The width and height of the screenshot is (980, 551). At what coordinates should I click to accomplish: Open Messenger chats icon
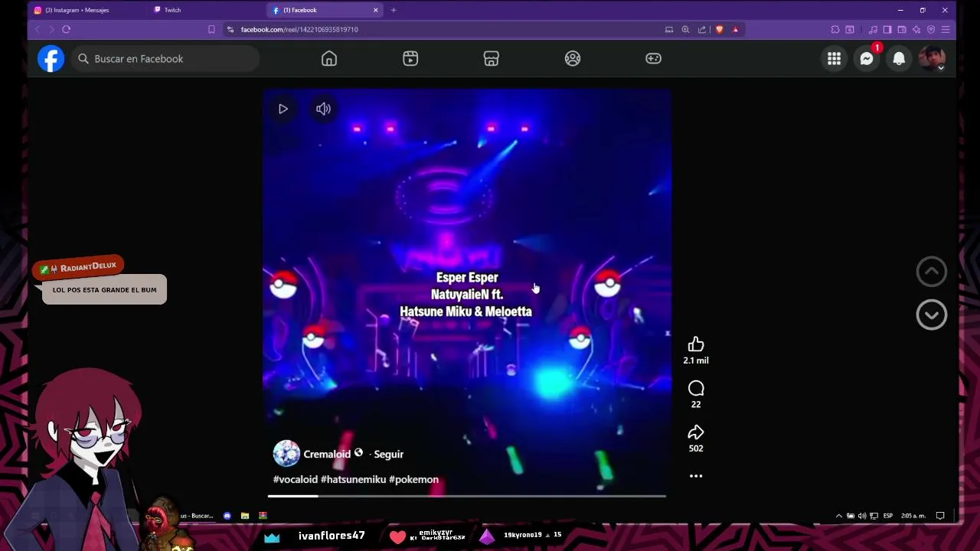[x=867, y=59]
